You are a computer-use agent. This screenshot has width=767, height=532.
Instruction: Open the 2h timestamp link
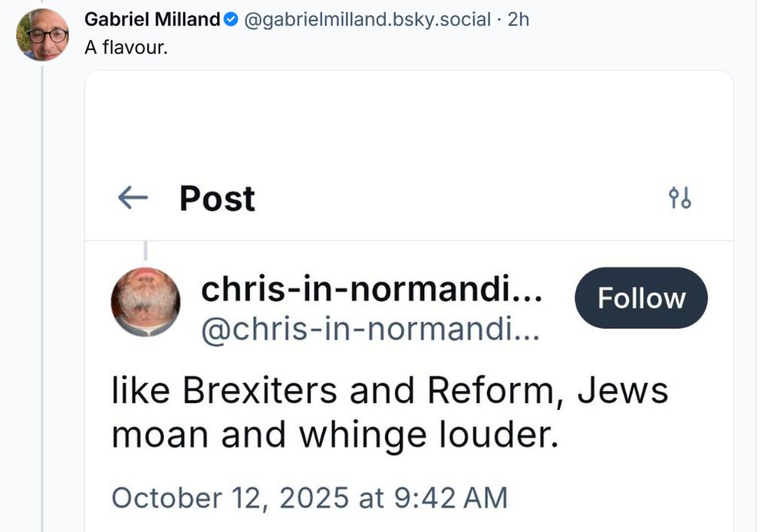click(518, 20)
